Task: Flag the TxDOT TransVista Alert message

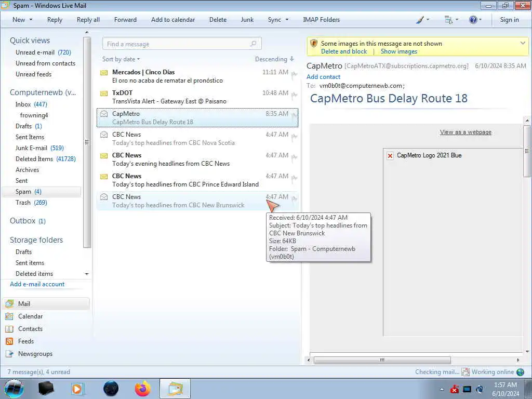Action: click(x=294, y=96)
